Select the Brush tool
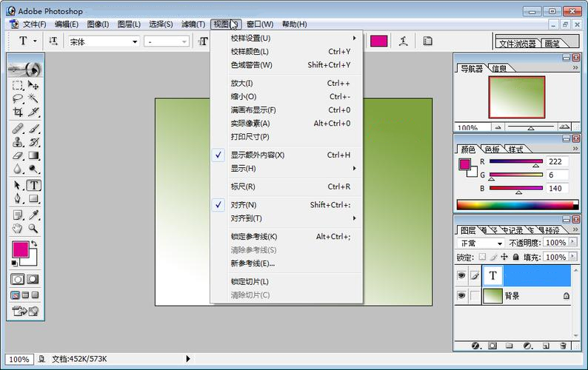 point(33,129)
